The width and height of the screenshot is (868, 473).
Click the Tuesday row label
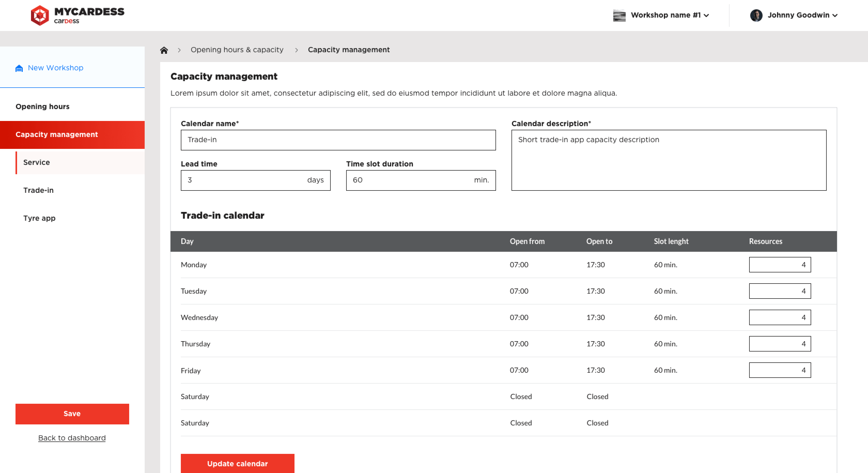pyautogui.click(x=194, y=291)
